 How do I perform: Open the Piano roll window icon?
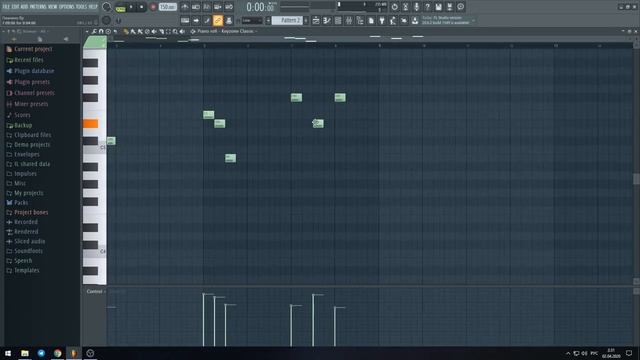(327, 20)
